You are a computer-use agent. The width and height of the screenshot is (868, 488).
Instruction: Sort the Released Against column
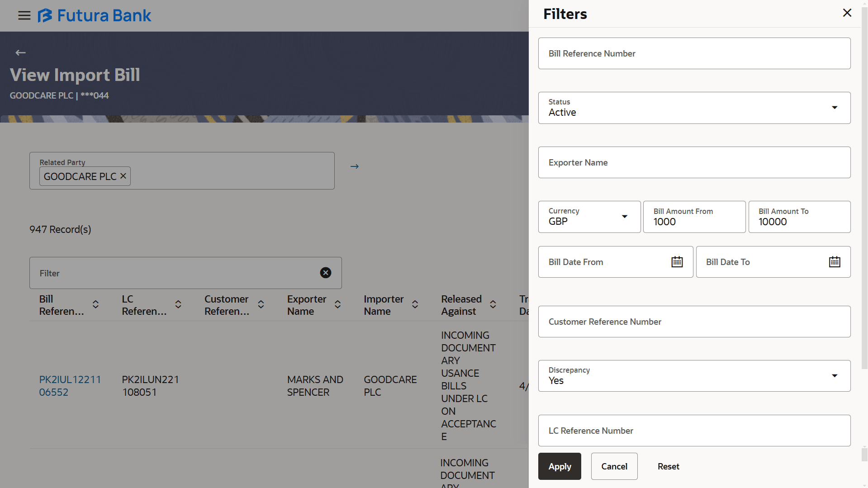493,305
